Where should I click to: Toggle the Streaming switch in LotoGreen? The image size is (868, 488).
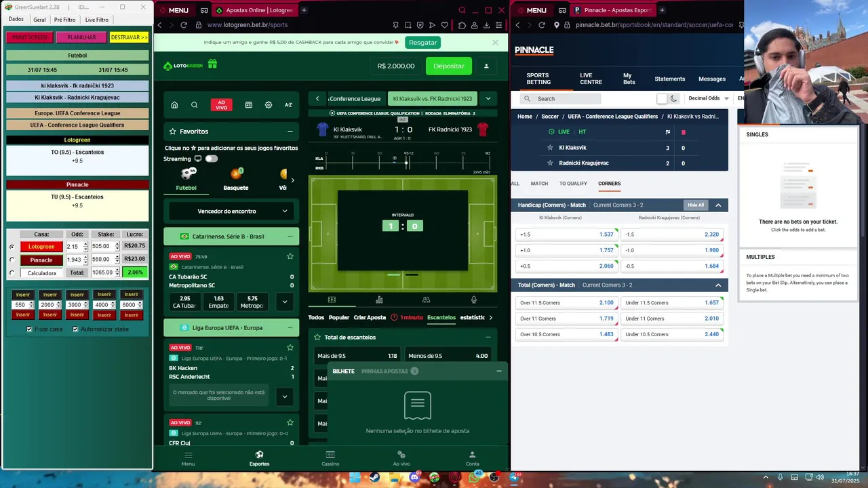pyautogui.click(x=212, y=159)
